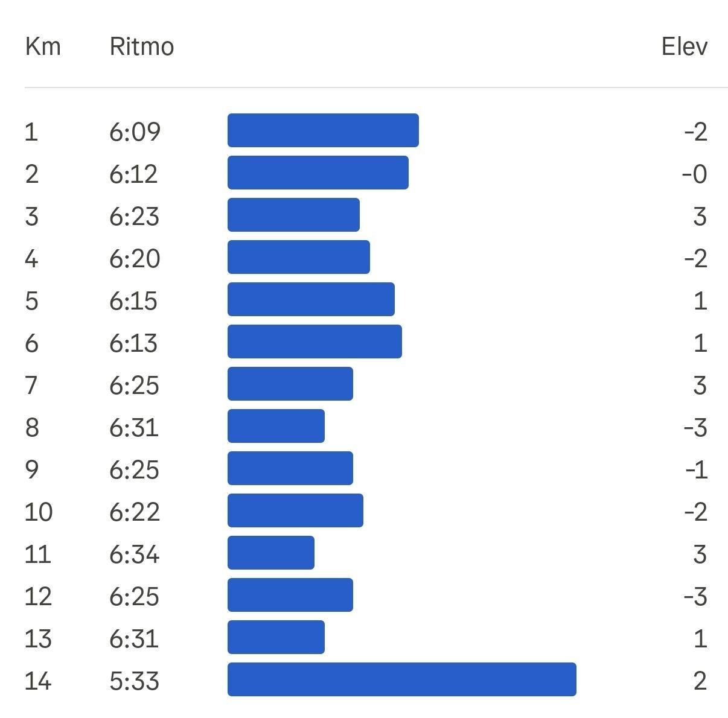Viewport: 728px width, 718px height.
Task: Click the Ritmo column header
Action: [x=142, y=46]
